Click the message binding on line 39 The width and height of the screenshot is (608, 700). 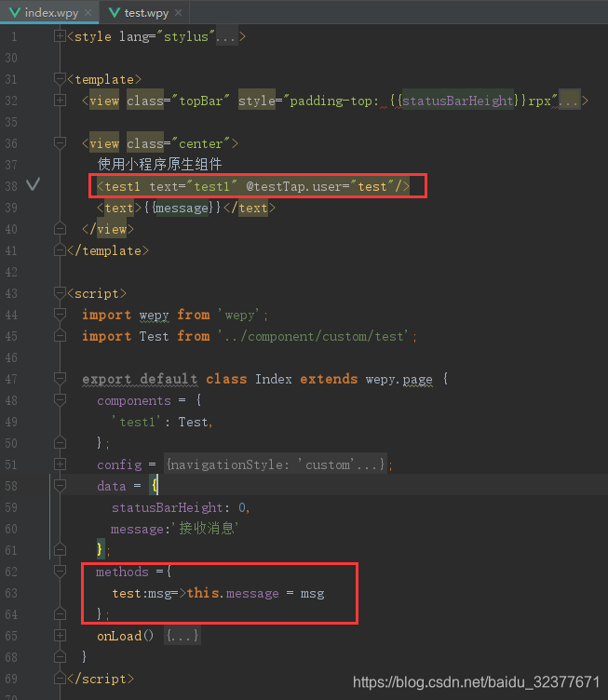(x=182, y=208)
